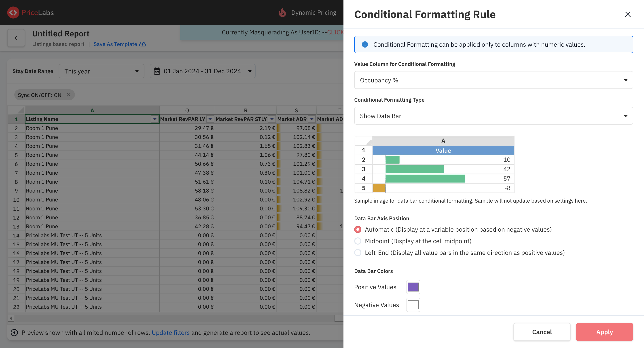644x348 pixels.
Task: Go back using the left chevron button
Action: click(16, 38)
